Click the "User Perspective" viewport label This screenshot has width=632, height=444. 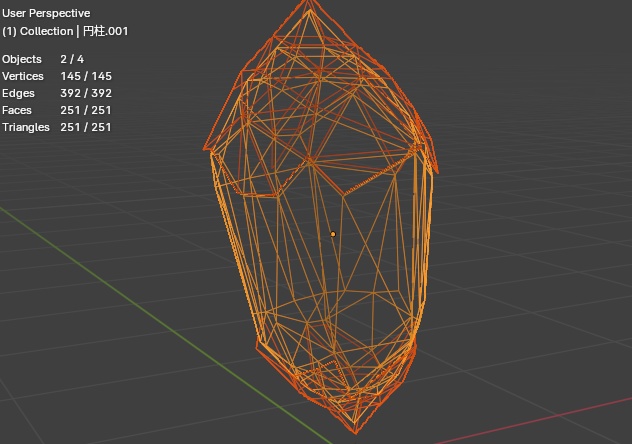[x=46, y=13]
